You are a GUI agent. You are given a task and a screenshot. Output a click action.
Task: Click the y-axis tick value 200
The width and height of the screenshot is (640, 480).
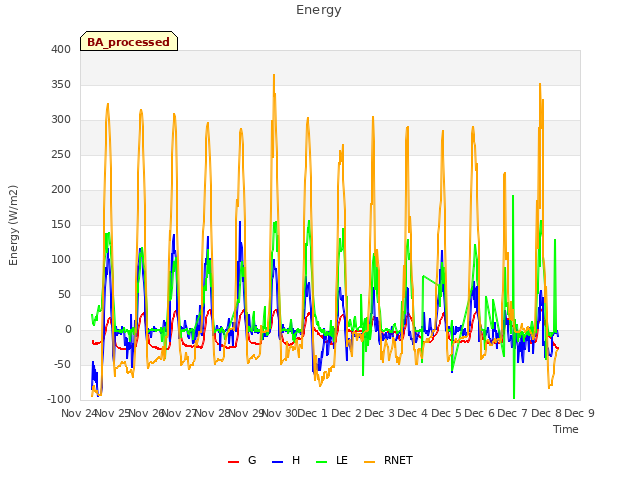[61, 189]
